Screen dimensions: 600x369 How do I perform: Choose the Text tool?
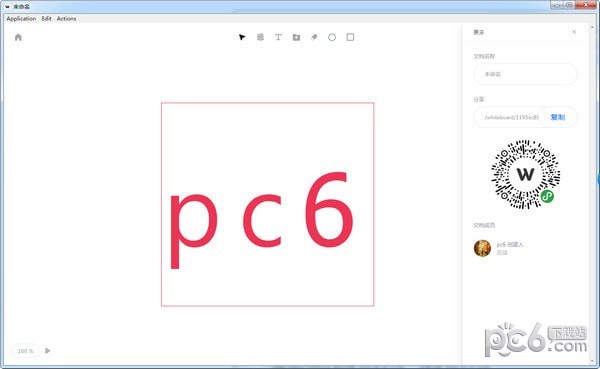click(278, 37)
